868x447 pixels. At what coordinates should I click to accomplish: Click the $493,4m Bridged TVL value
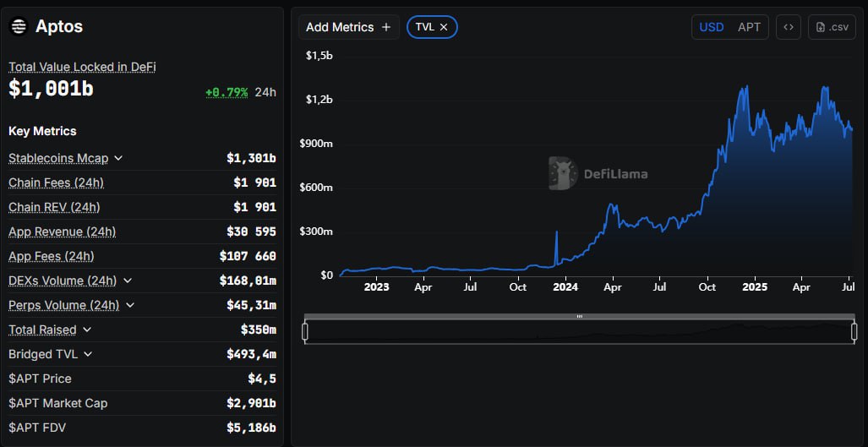coord(251,354)
